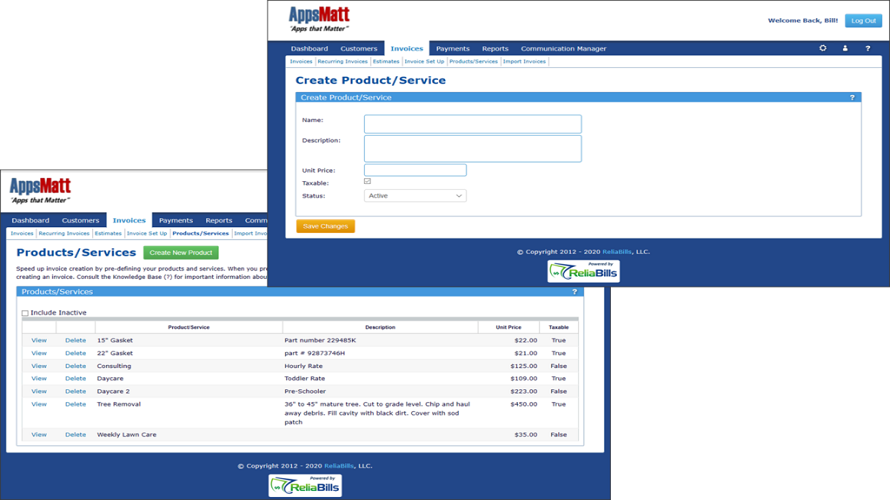The width and height of the screenshot is (890, 500).
Task: Click Estimates sub-link in Products/Services window
Action: tap(108, 233)
